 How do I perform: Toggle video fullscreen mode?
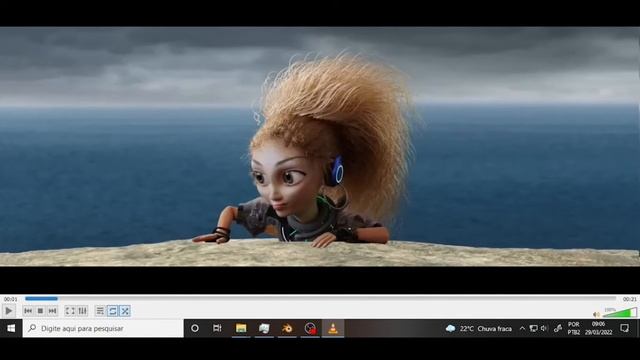70,311
